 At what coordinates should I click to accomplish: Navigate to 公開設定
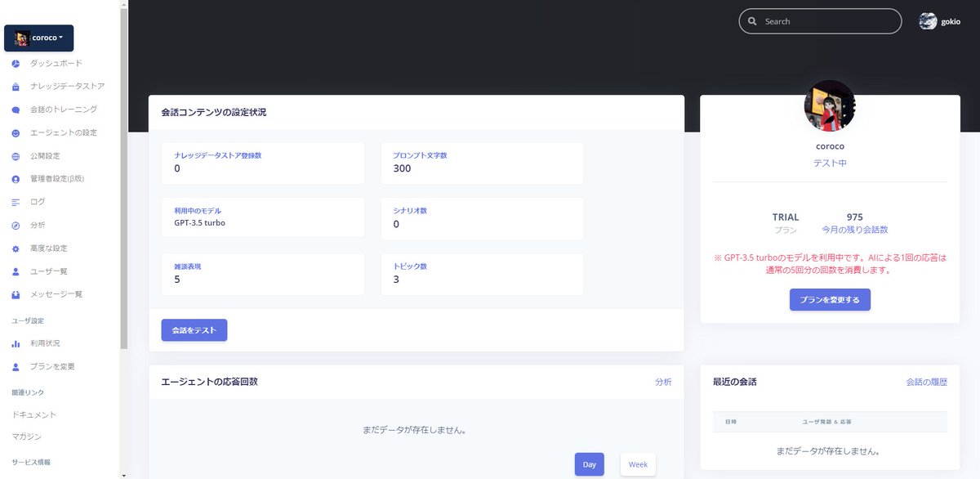45,156
